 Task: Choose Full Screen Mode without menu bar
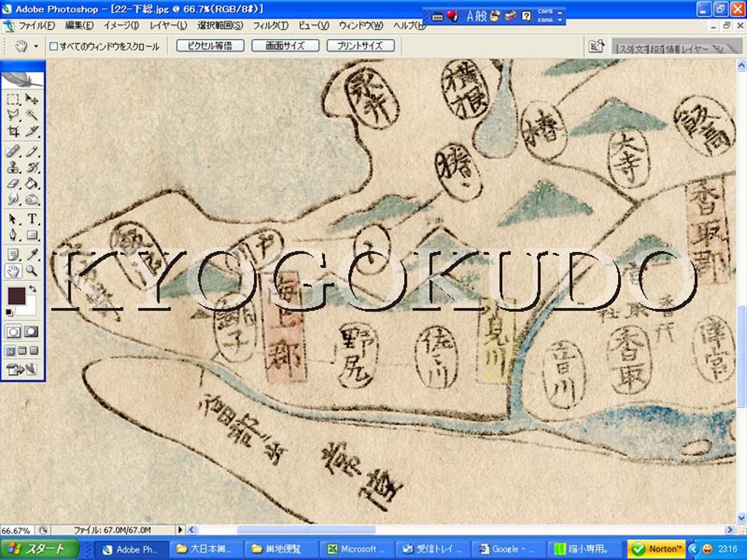point(34,351)
